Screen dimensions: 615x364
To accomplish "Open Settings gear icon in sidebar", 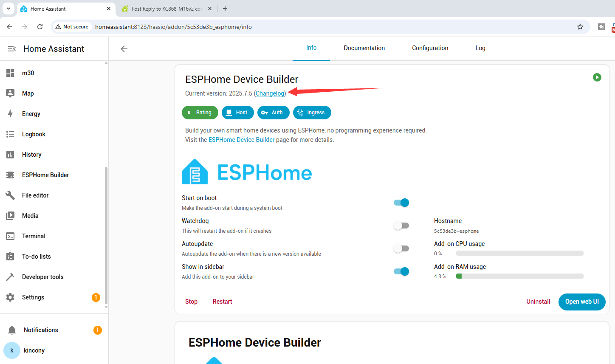I will pos(10,297).
